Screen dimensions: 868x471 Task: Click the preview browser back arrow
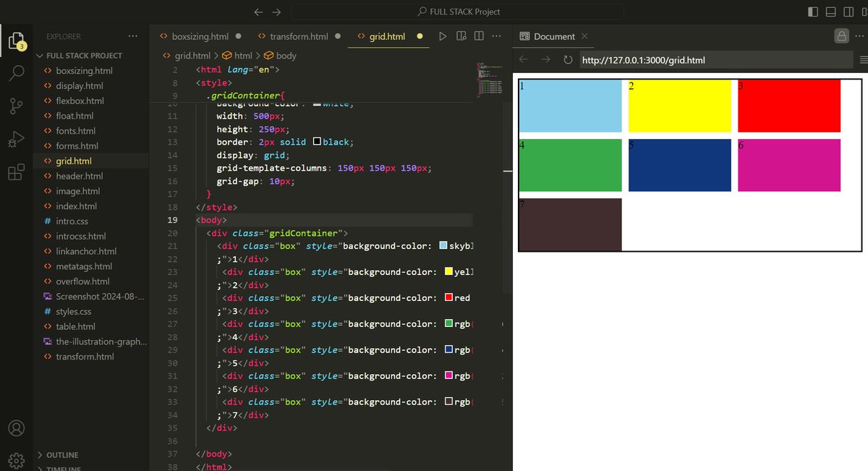click(x=524, y=60)
